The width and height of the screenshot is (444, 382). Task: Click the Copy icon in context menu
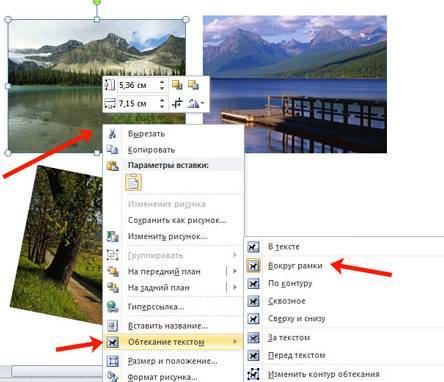(x=112, y=149)
